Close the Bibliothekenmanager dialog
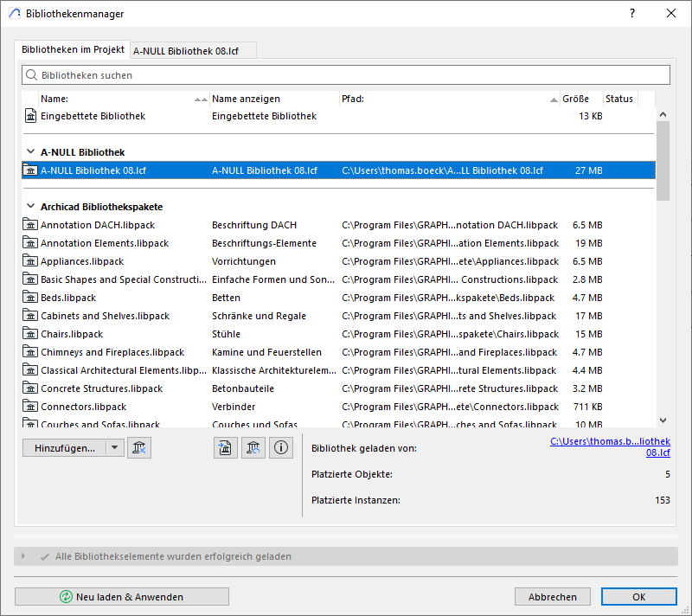This screenshot has width=692, height=616. pos(671,13)
